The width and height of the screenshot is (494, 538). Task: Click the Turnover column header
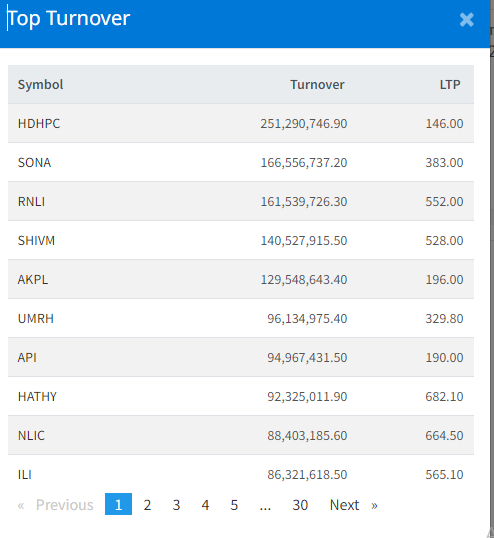click(x=317, y=84)
